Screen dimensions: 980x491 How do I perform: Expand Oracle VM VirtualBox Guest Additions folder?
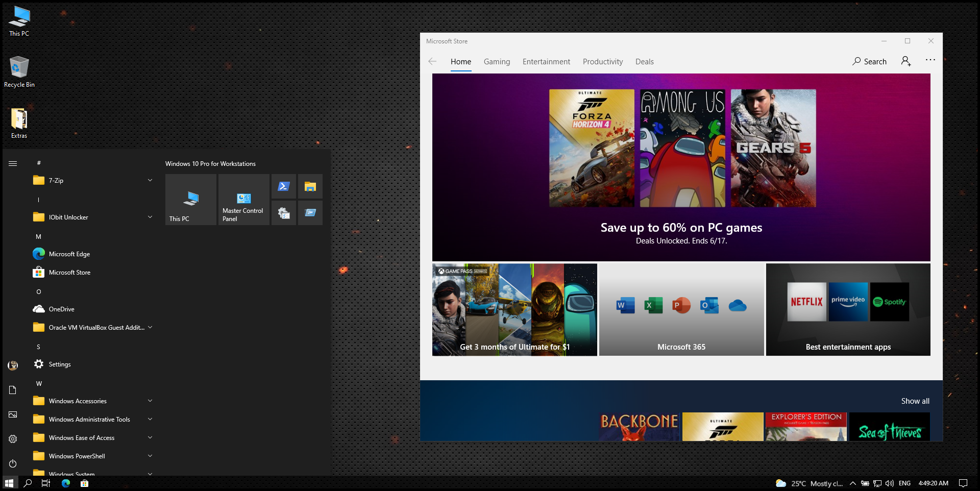(x=93, y=327)
